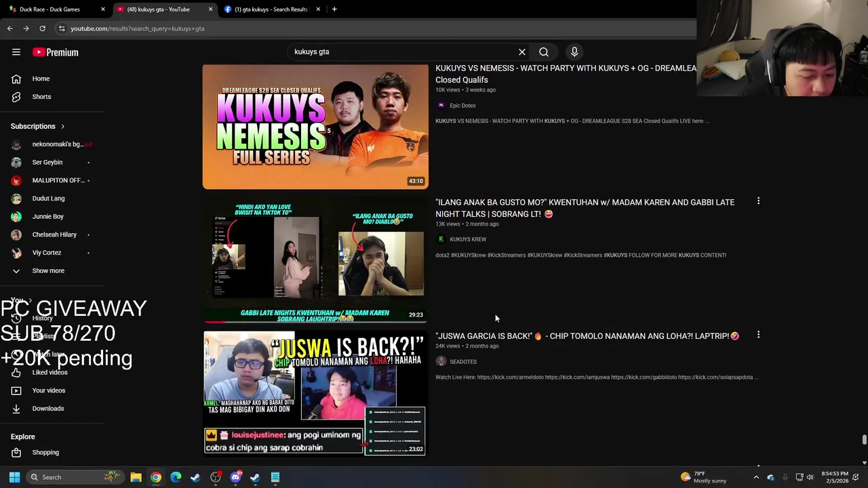Open Microsoft Edge from the taskbar
The width and height of the screenshot is (868, 488).
pyautogui.click(x=176, y=477)
